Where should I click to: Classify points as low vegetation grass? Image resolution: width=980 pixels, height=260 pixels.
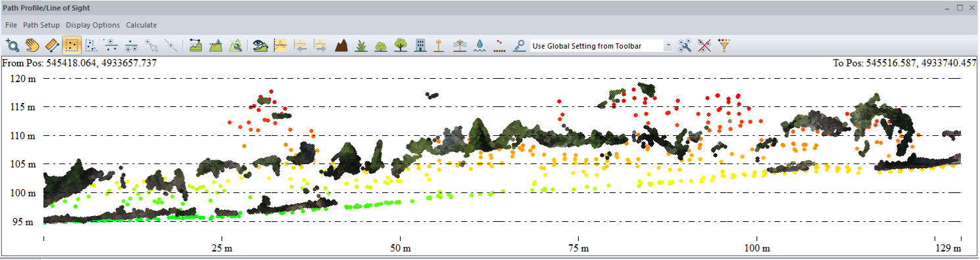360,45
